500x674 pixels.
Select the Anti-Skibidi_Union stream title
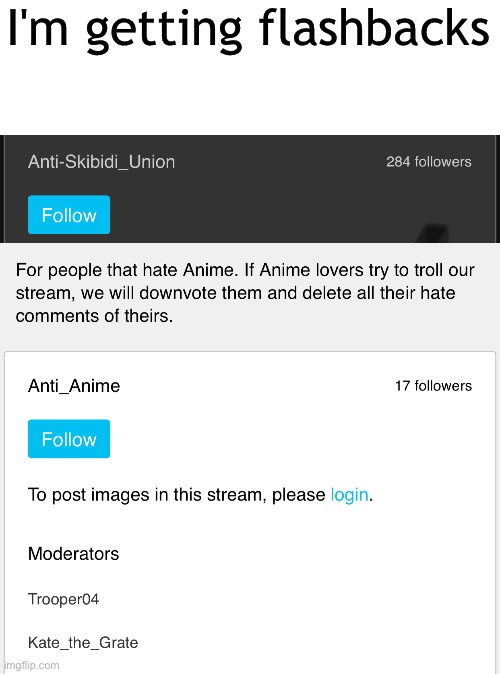(x=101, y=162)
